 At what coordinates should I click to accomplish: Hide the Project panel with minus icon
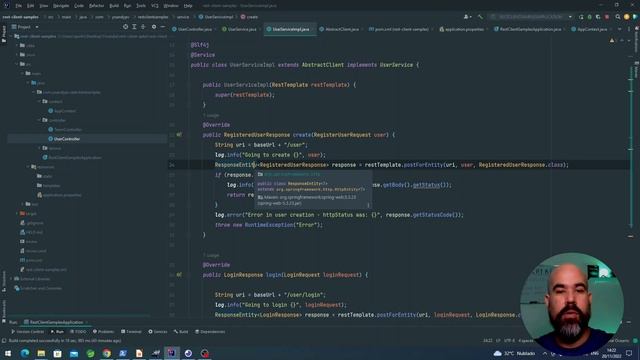point(162,27)
